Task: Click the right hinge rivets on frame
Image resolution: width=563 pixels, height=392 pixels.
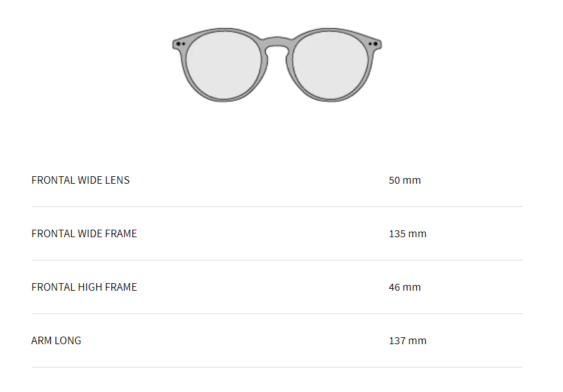Action: pyautogui.click(x=373, y=44)
